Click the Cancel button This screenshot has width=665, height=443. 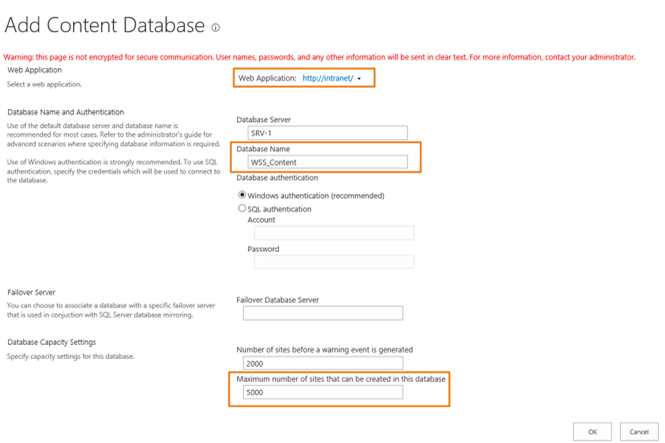click(639, 432)
